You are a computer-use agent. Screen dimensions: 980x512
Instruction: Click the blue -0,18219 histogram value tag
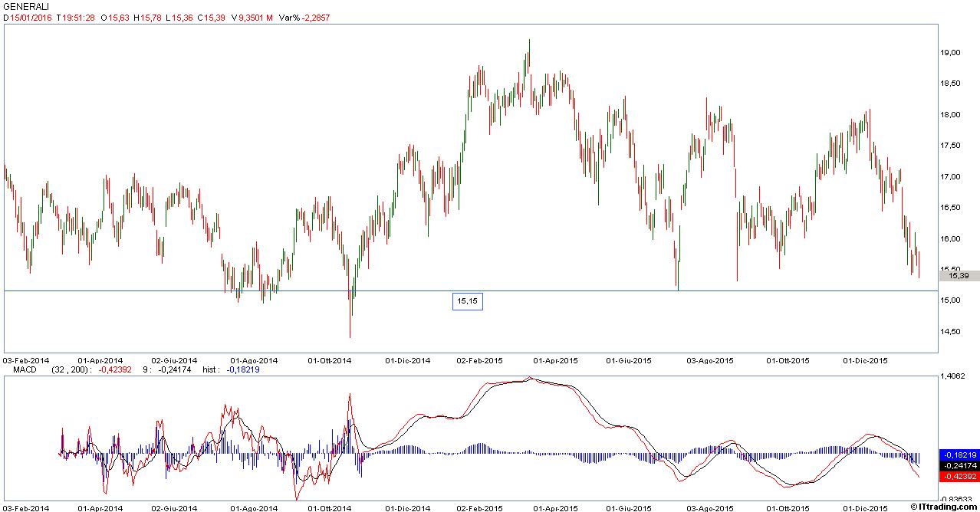pos(959,455)
